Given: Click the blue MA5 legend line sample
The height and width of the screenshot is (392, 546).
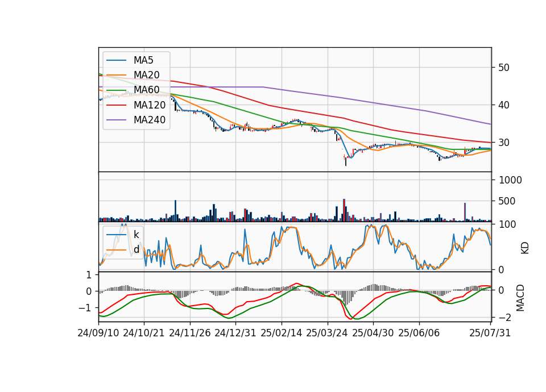Looking at the screenshot, I should point(116,60).
